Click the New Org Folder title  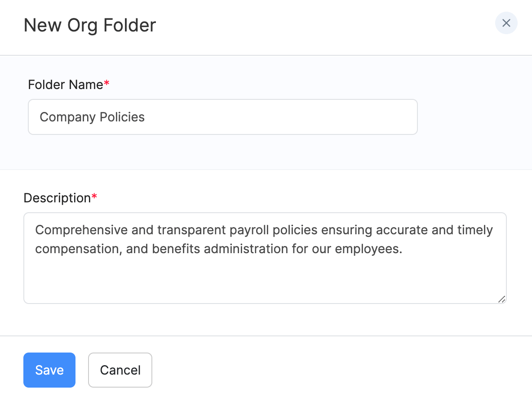coord(90,25)
